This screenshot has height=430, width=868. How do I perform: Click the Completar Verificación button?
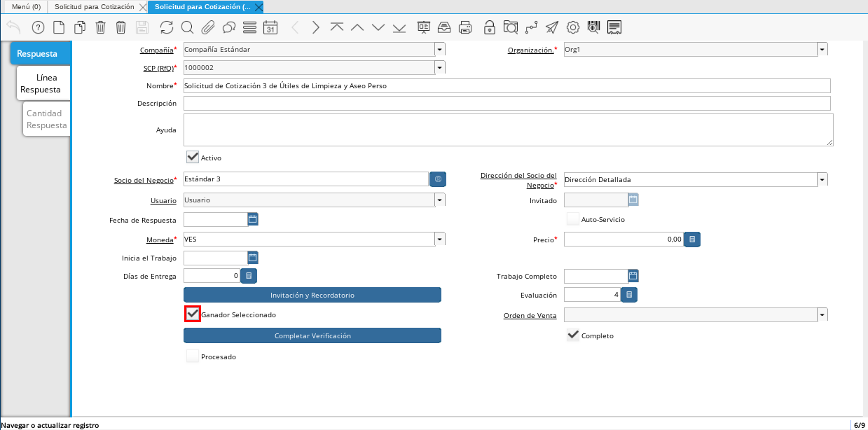(x=312, y=335)
